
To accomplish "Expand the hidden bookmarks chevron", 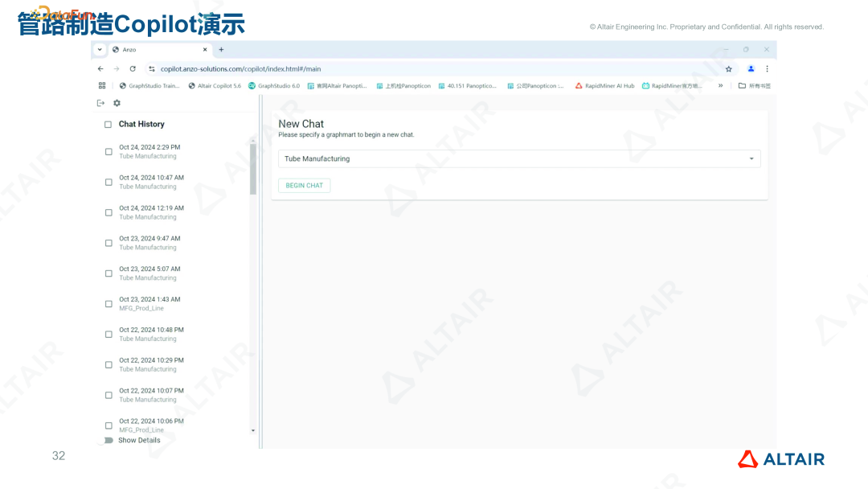I will [x=722, y=85].
